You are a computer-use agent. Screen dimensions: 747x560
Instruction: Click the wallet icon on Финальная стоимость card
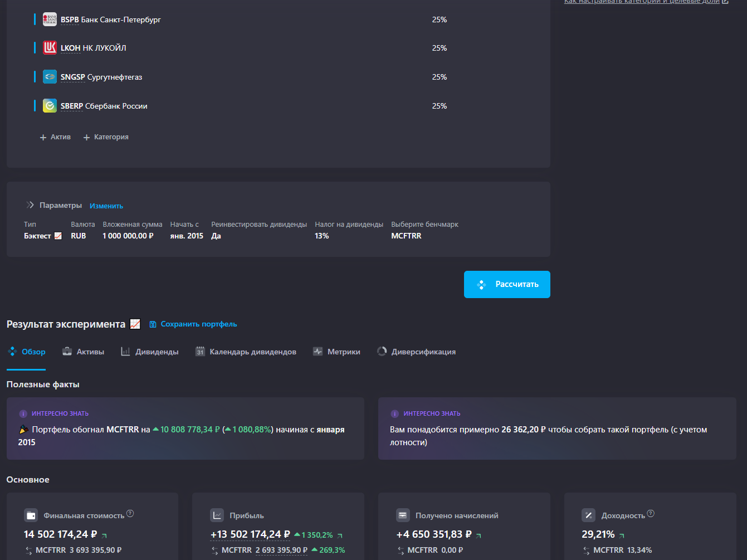[31, 515]
